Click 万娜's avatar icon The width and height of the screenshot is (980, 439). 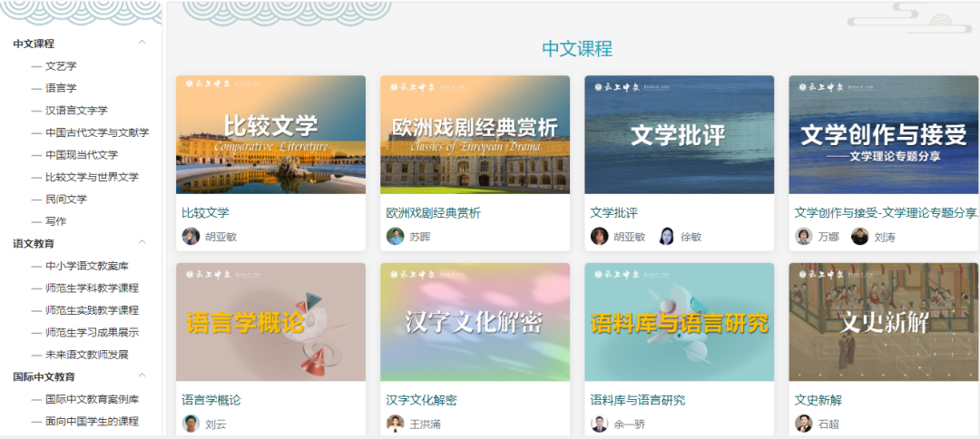click(804, 236)
